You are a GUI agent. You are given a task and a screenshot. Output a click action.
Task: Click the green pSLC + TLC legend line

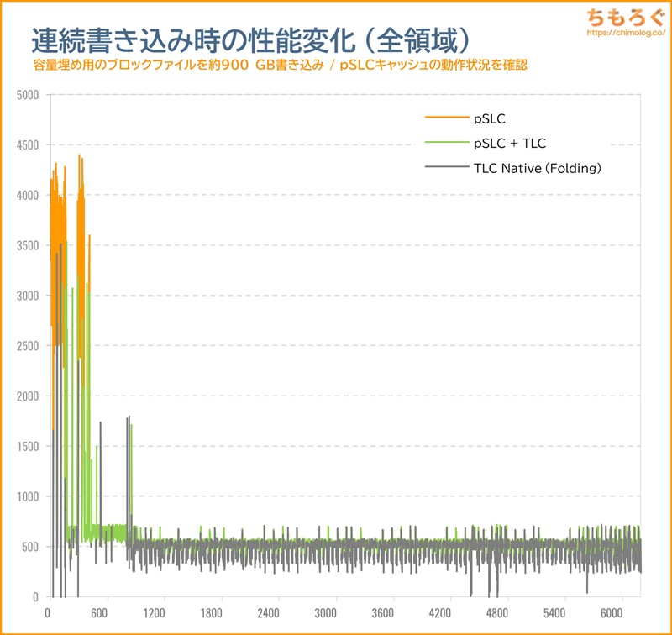(444, 144)
